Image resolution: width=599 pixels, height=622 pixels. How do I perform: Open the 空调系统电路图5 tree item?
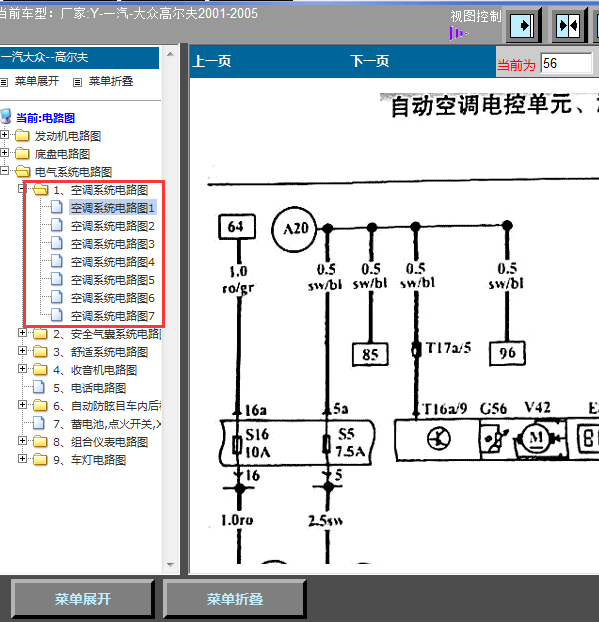(x=113, y=280)
